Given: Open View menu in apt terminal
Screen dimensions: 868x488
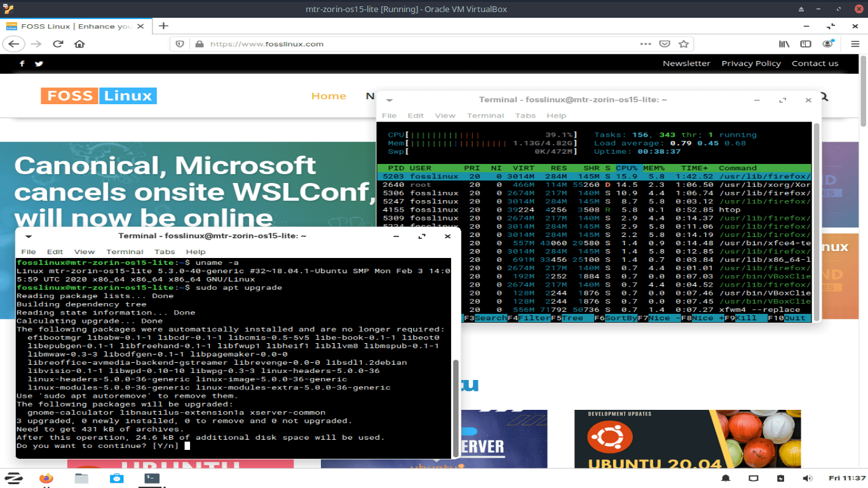Looking at the screenshot, I should [84, 252].
